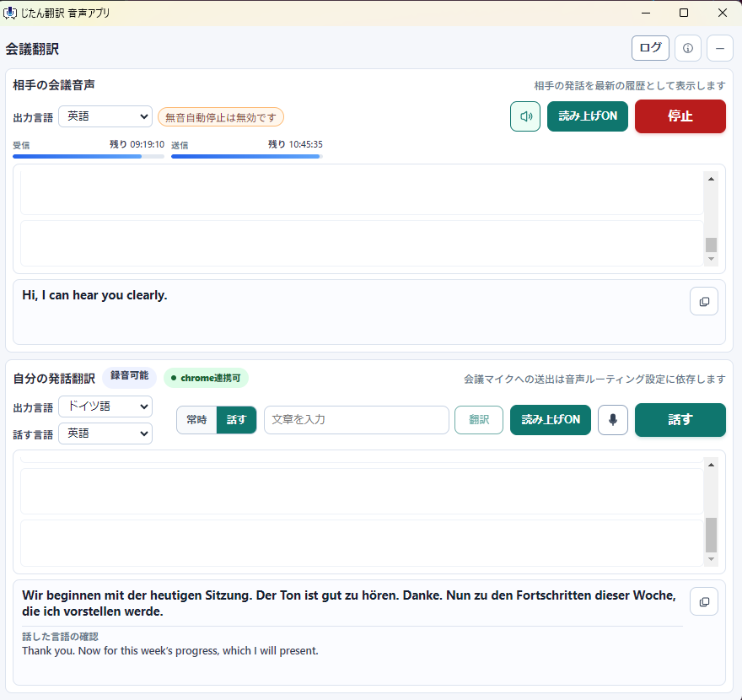Image resolution: width=742 pixels, height=700 pixels.
Task: Click the 録音可能 status badge
Action: [x=129, y=376]
